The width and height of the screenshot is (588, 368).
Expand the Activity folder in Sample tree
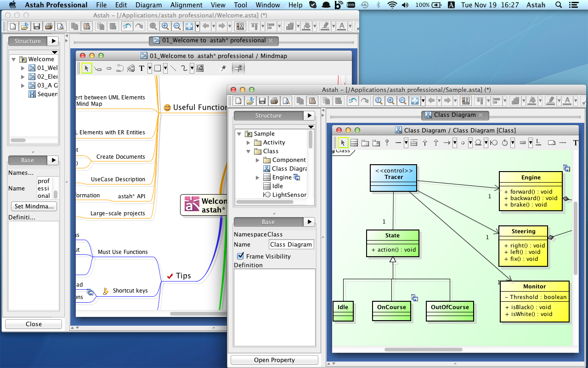tap(249, 143)
